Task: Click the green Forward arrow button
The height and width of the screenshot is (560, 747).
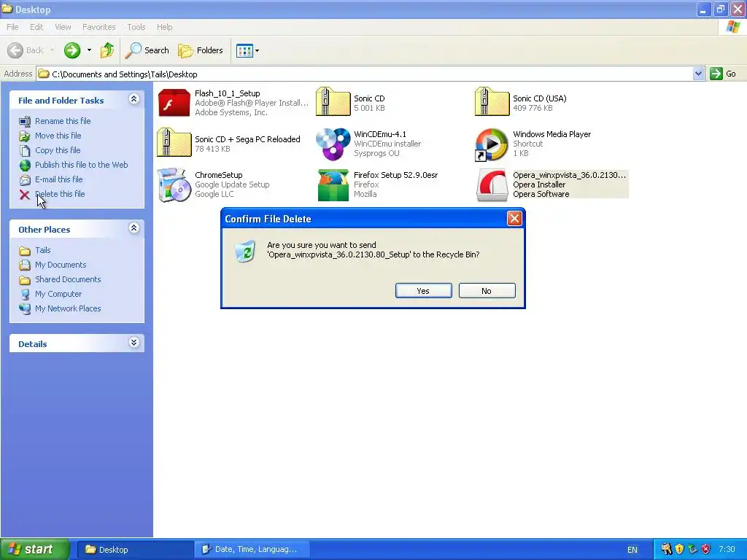Action: tap(72, 50)
